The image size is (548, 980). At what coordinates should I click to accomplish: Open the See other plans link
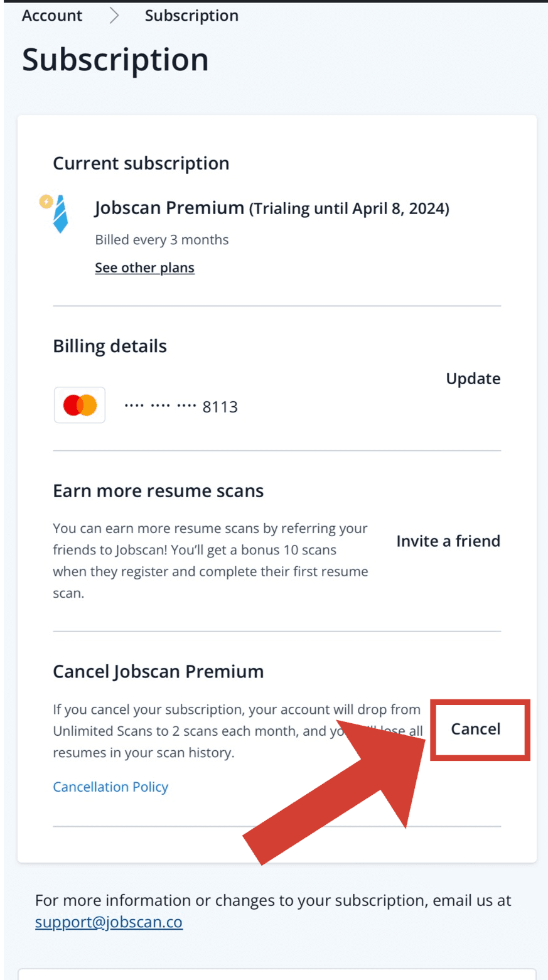click(x=144, y=267)
